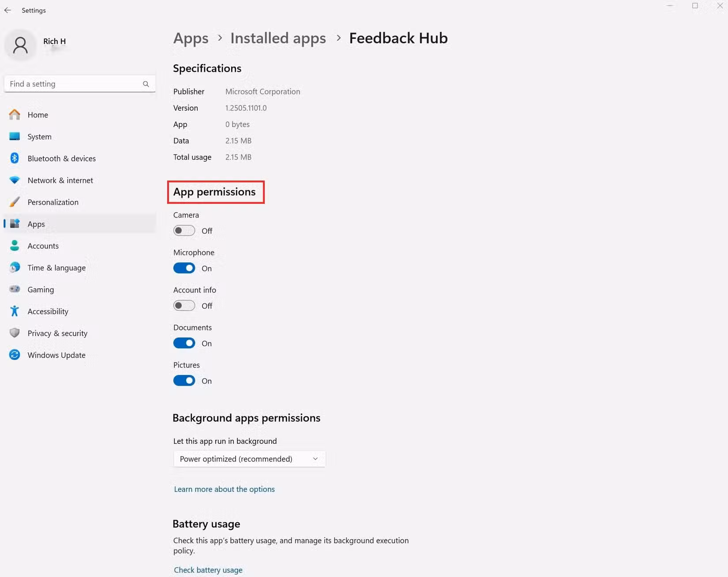728x577 pixels.
Task: Disable the Microphone permission toggle
Action: (184, 268)
